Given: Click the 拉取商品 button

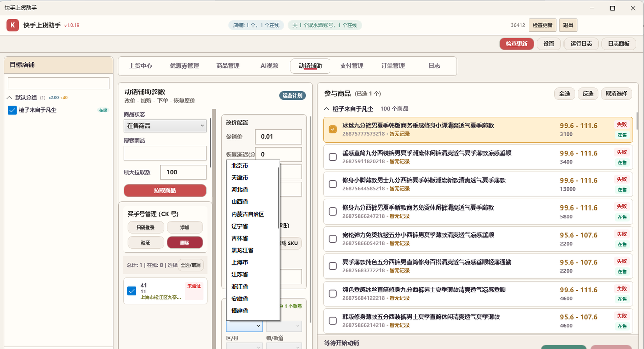Looking at the screenshot, I should [165, 191].
